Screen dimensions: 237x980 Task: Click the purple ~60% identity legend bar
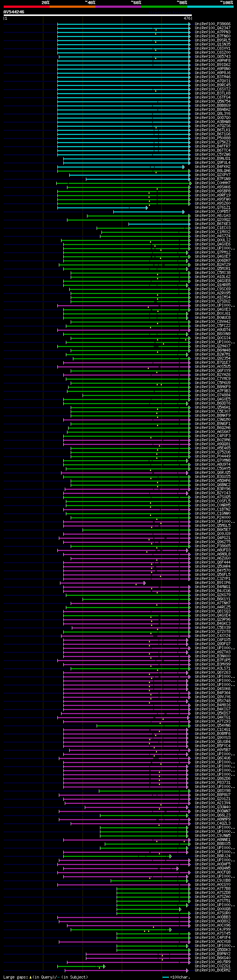point(118,6)
